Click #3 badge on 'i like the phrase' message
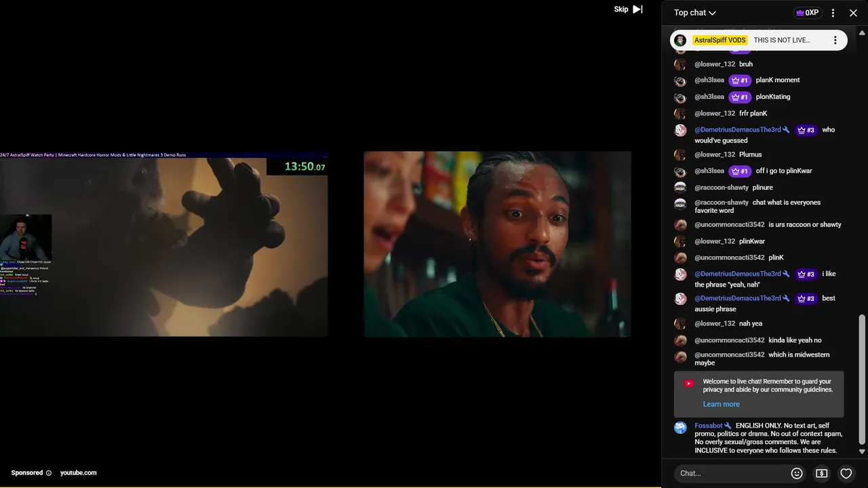The height and width of the screenshot is (488, 868). point(806,274)
